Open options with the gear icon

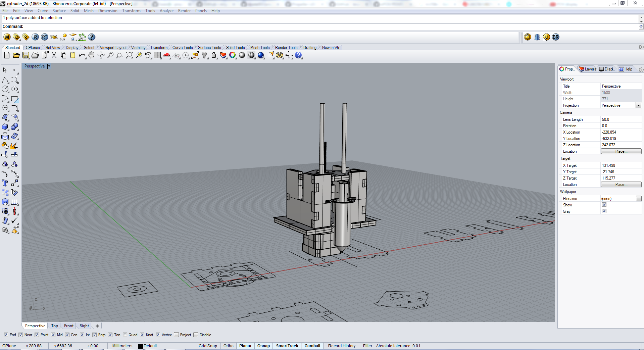[280, 55]
